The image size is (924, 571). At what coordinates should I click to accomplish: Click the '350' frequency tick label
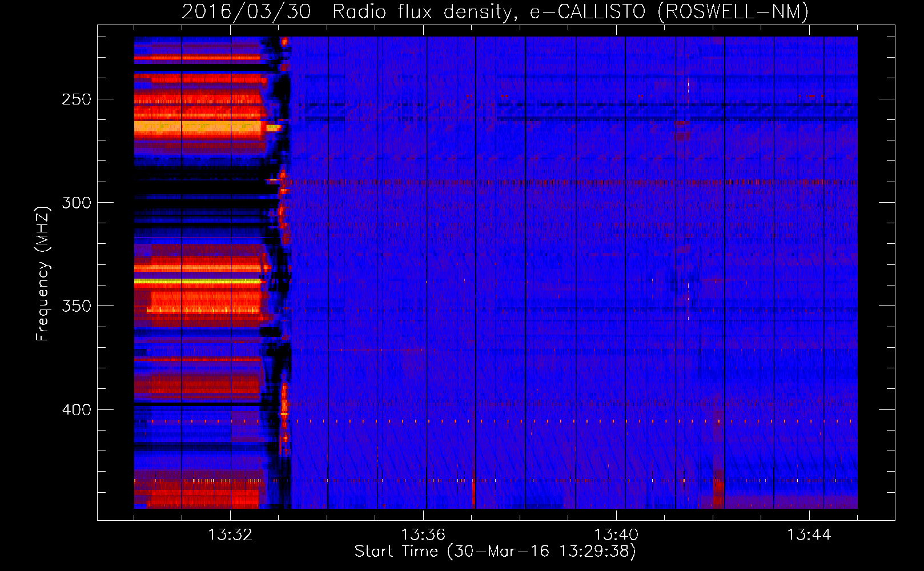pyautogui.click(x=77, y=307)
